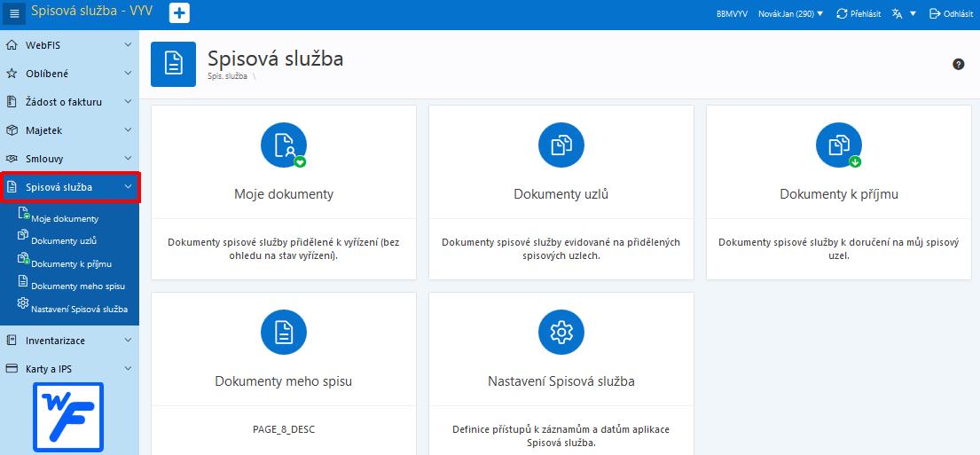This screenshot has width=980, height=455.
Task: Click the Přehlásit refresh icon
Action: [842, 14]
